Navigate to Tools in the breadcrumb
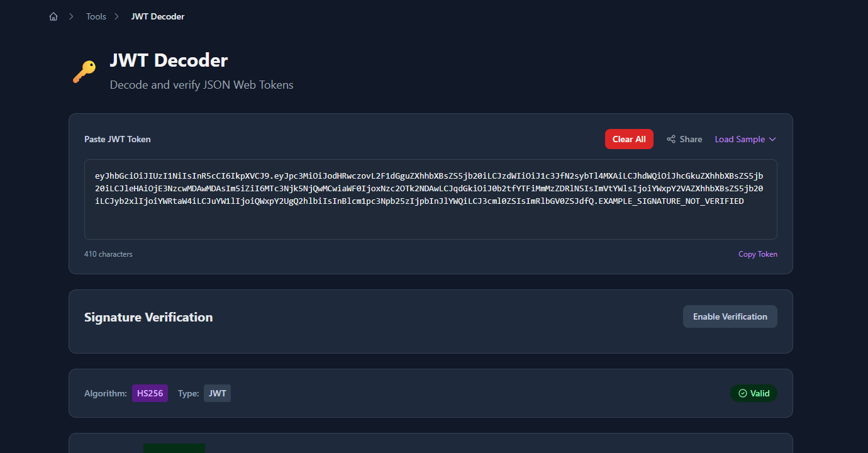Viewport: 868px width, 453px height. click(x=96, y=16)
